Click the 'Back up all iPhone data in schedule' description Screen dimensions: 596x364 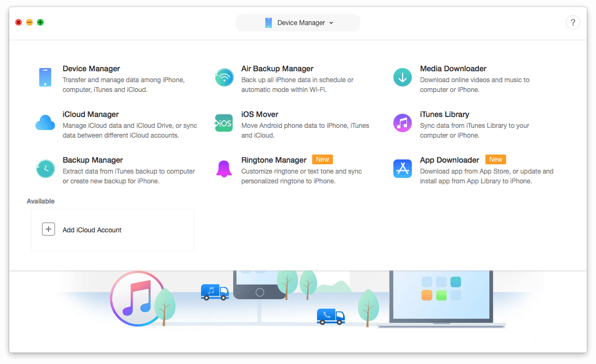[297, 85]
